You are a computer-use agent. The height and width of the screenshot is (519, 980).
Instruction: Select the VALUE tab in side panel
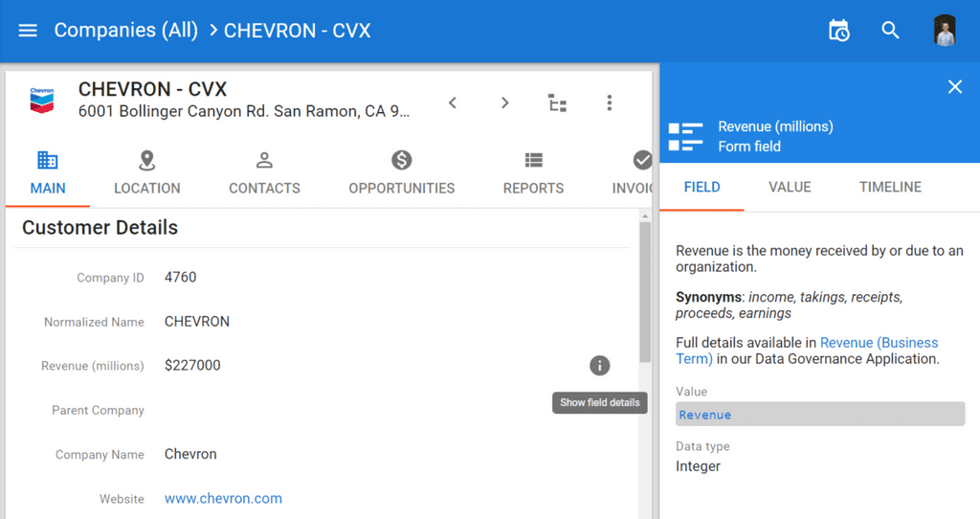click(x=790, y=187)
